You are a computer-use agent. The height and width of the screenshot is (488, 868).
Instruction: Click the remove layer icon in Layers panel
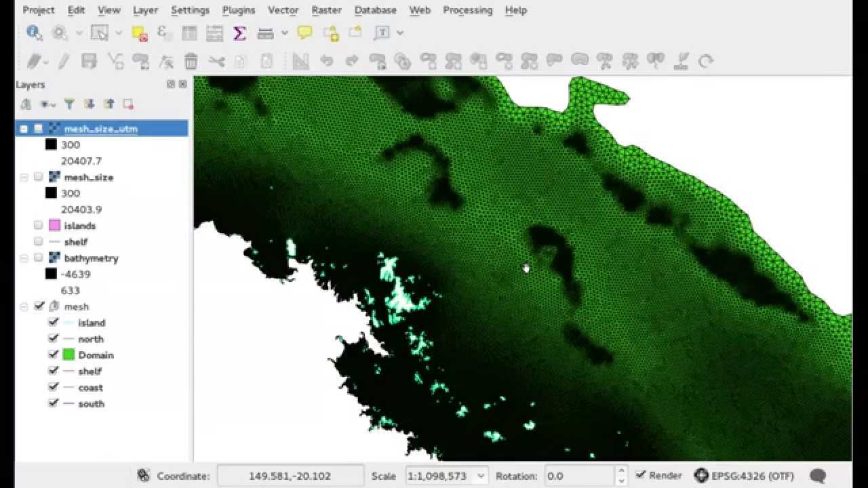[128, 104]
